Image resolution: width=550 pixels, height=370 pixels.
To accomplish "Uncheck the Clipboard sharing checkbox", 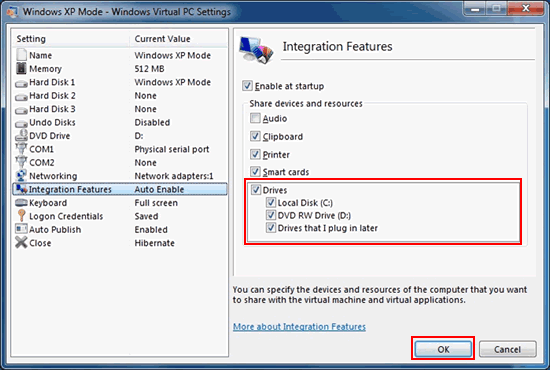I will [255, 136].
